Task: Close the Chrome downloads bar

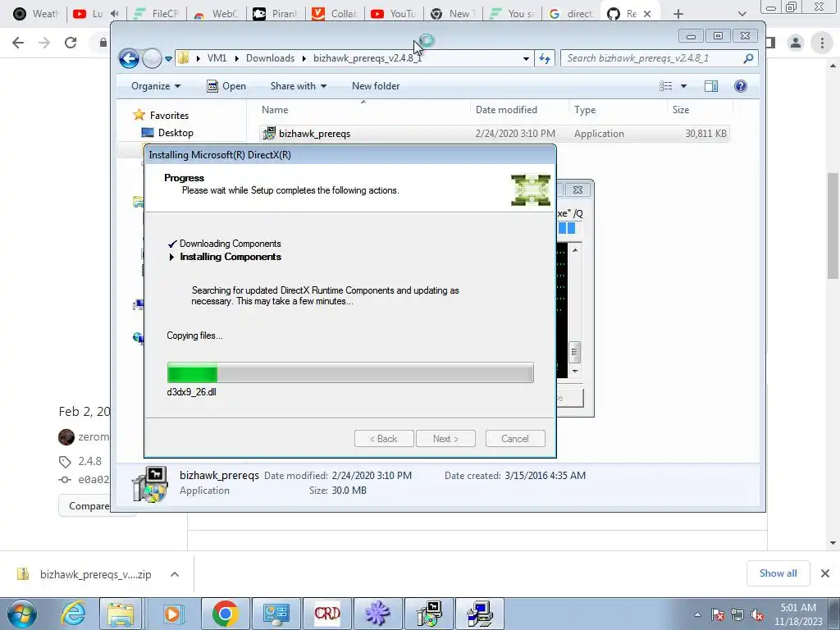Action: pos(825,573)
